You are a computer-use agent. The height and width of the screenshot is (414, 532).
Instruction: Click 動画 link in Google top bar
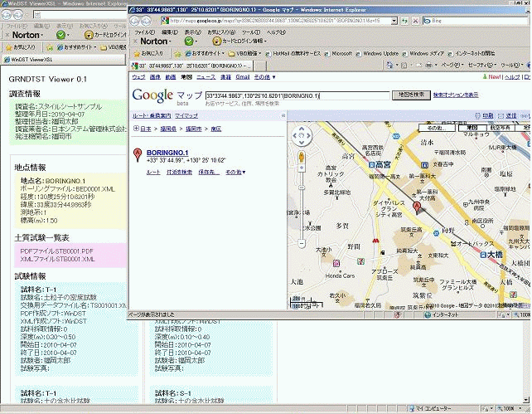click(x=171, y=77)
